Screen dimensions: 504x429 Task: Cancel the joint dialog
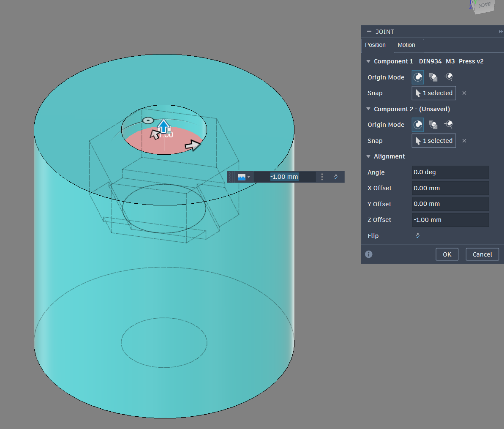482,254
